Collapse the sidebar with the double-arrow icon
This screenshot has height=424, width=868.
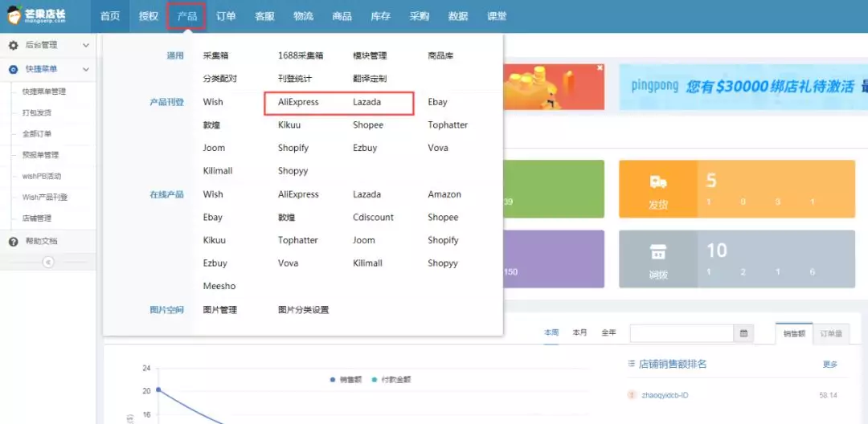[x=47, y=262]
